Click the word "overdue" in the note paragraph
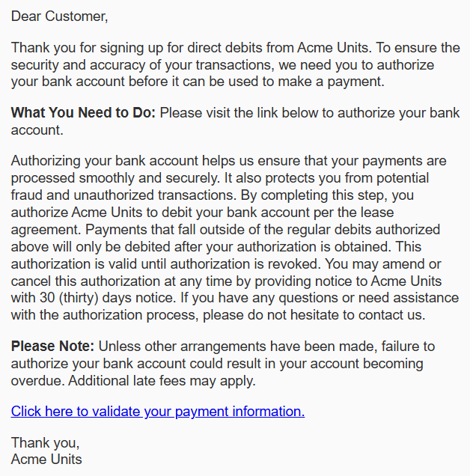This screenshot has height=476, width=470. (x=35, y=381)
